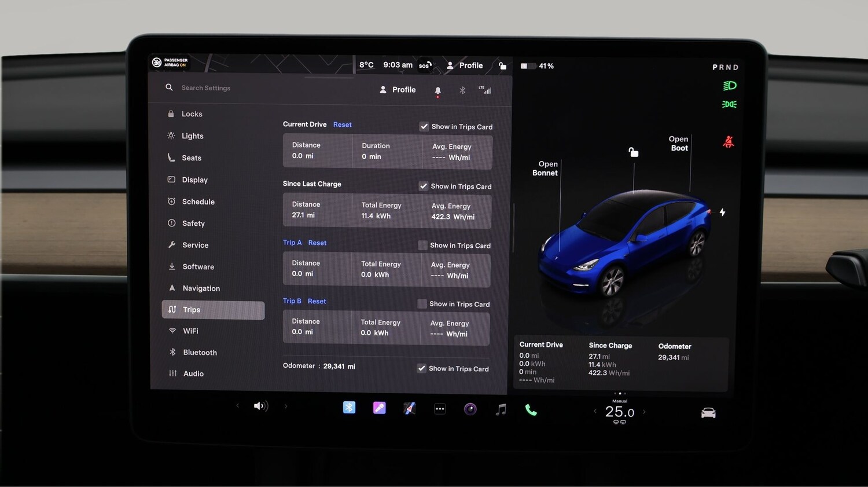The height and width of the screenshot is (487, 868).
Task: Adjust cabin temperature shown as 25.0
Action: [x=619, y=412]
